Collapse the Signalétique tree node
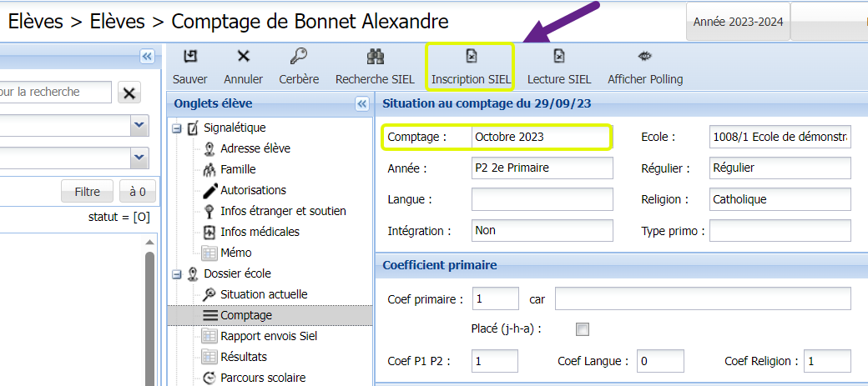The height and width of the screenshot is (386, 868). (x=177, y=128)
